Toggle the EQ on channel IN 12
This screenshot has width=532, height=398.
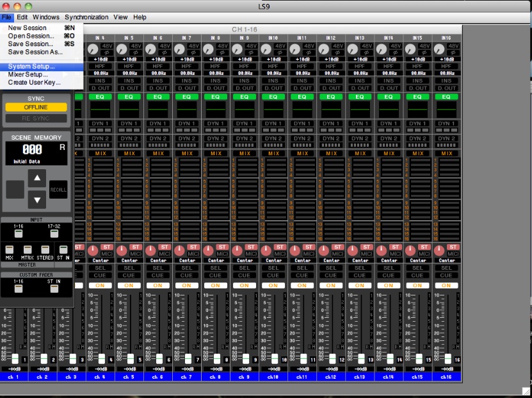tap(331, 97)
